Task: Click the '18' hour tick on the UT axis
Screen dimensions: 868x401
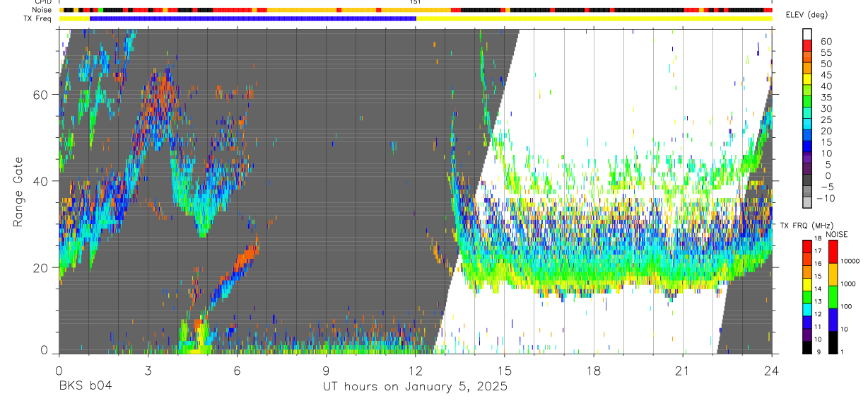Action: [594, 371]
